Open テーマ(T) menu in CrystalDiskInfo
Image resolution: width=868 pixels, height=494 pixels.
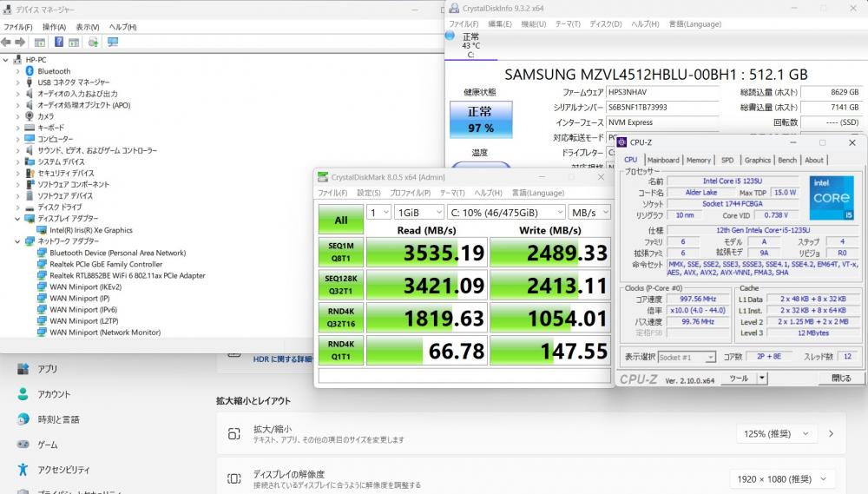pyautogui.click(x=568, y=23)
